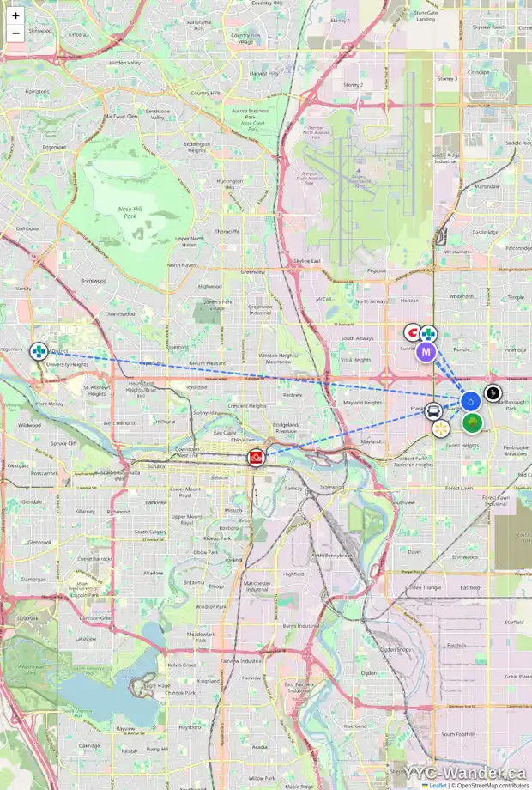The height and width of the screenshot is (790, 532).
Task: Open the cross marker beside the red C
Action: pyautogui.click(x=428, y=334)
